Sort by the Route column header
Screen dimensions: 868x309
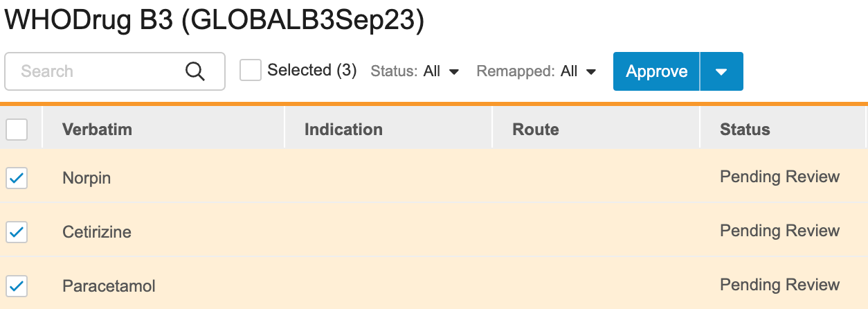(x=536, y=130)
